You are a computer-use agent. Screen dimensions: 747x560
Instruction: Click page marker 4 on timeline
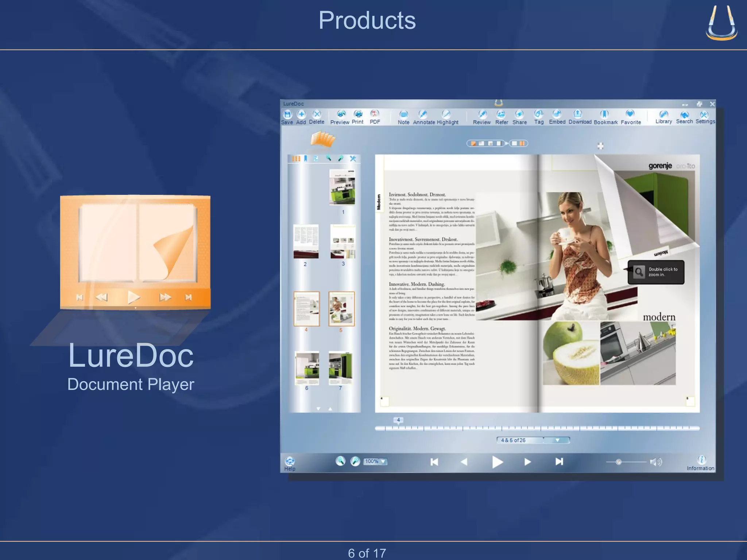398,420
